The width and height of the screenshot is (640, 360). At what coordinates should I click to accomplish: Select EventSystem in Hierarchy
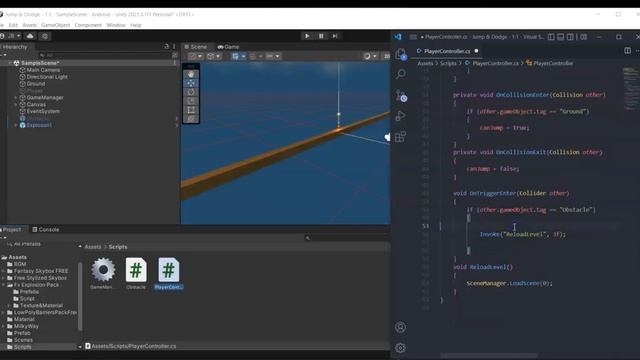pos(43,111)
